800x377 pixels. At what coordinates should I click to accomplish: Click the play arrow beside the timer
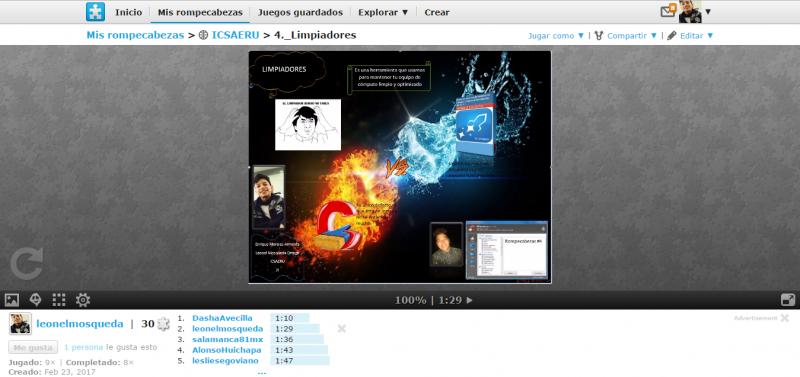469,300
